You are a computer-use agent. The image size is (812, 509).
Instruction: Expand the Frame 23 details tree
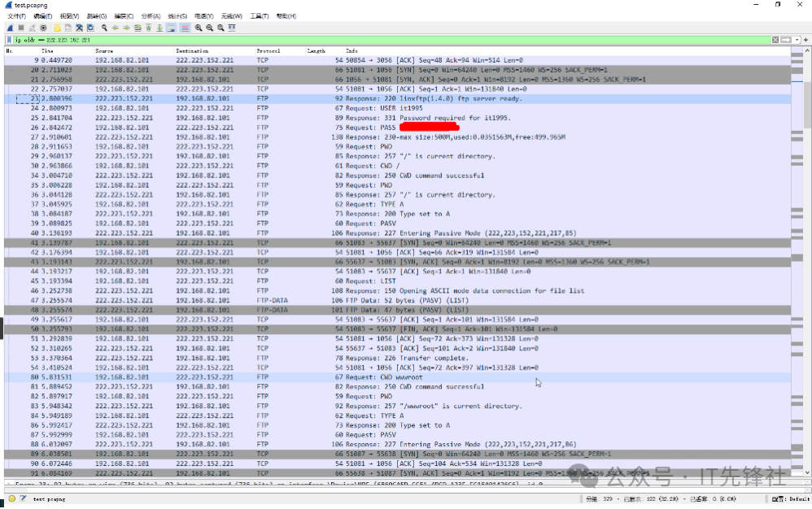[x=8, y=483]
